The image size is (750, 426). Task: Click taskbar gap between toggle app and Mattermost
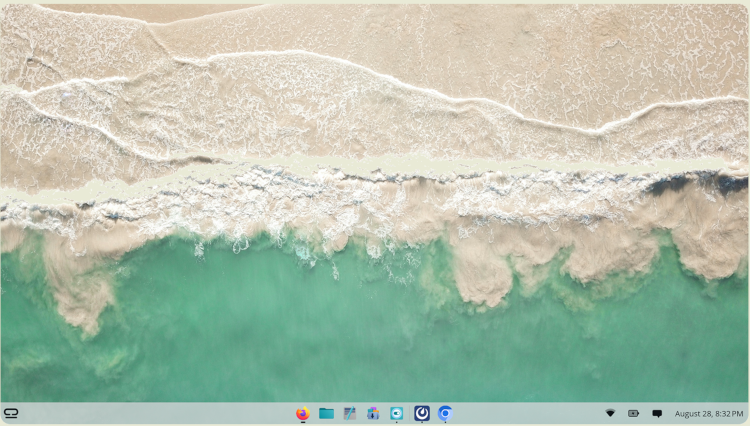410,413
